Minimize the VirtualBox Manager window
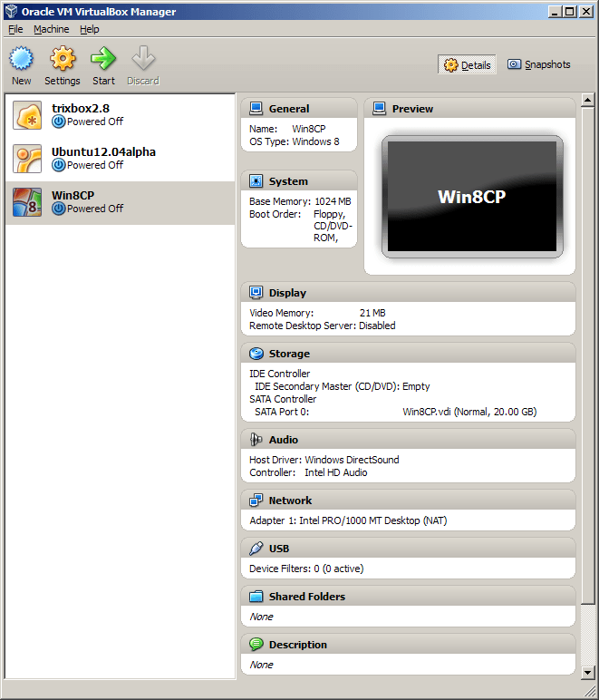This screenshot has height=700, width=599. [x=555, y=12]
